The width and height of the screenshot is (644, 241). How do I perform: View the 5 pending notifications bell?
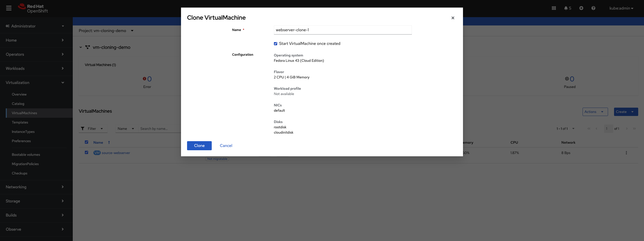[567, 8]
